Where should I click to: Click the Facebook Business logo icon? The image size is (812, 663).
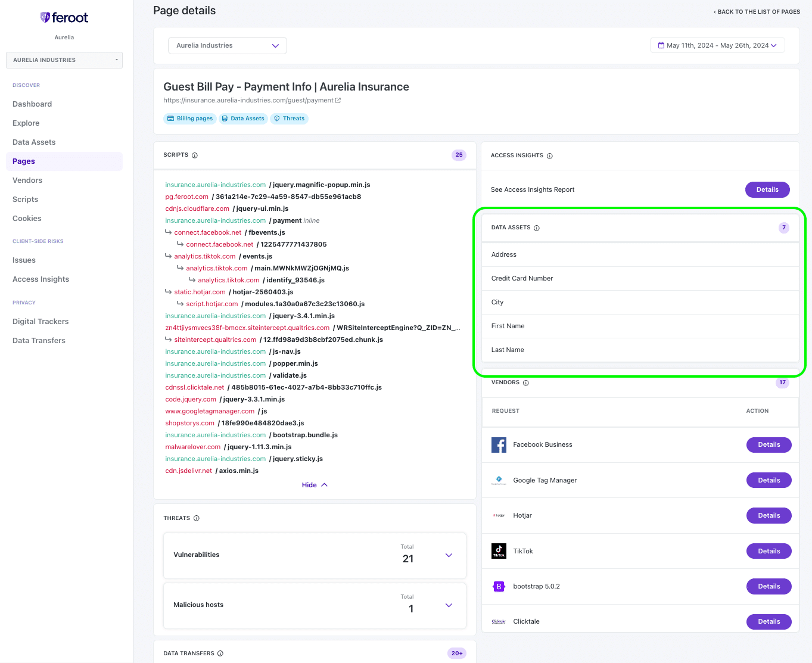pos(499,445)
